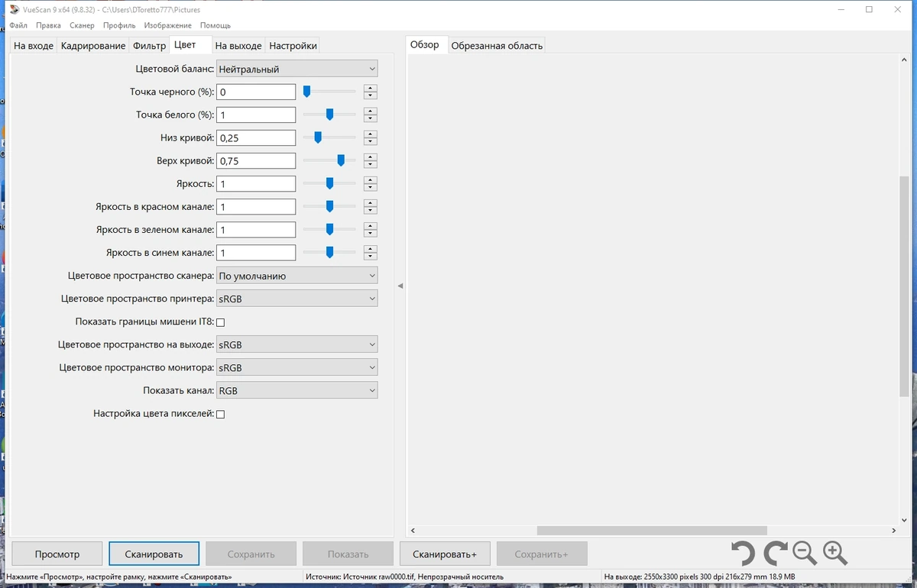This screenshot has width=917, height=588.
Task: Open the Цветовой баланс dropdown
Action: pyautogui.click(x=296, y=69)
